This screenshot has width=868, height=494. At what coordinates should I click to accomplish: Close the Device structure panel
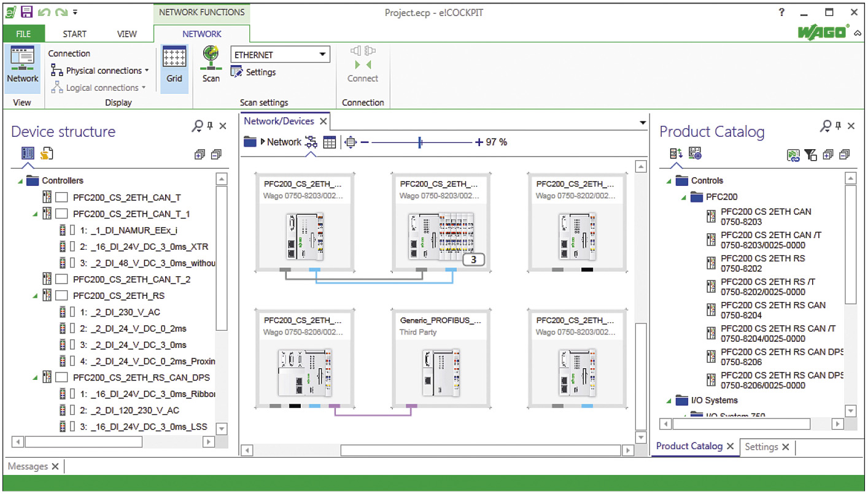tap(223, 126)
